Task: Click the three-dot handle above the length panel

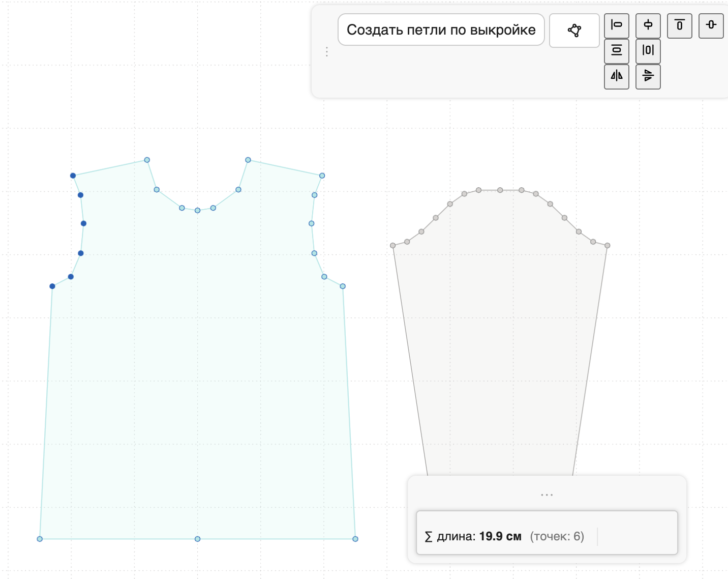Action: [x=547, y=495]
